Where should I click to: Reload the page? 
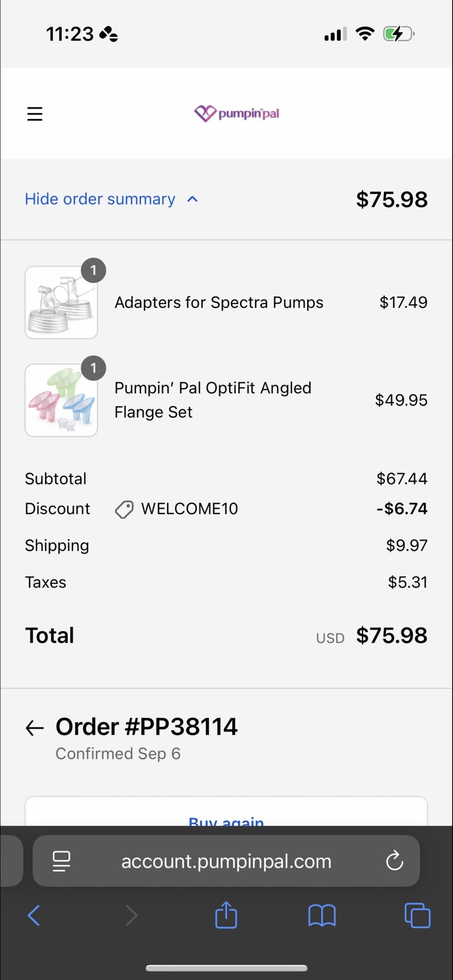tap(394, 861)
